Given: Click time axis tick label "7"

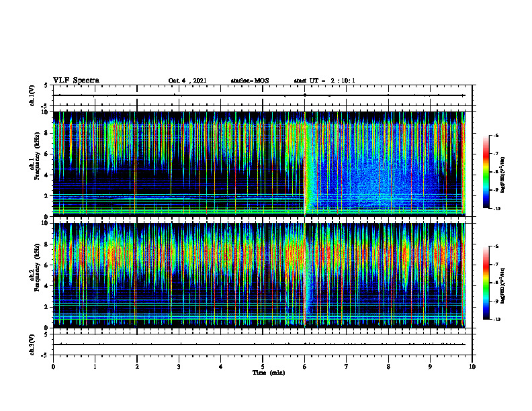Looking at the screenshot, I should coord(347,367).
